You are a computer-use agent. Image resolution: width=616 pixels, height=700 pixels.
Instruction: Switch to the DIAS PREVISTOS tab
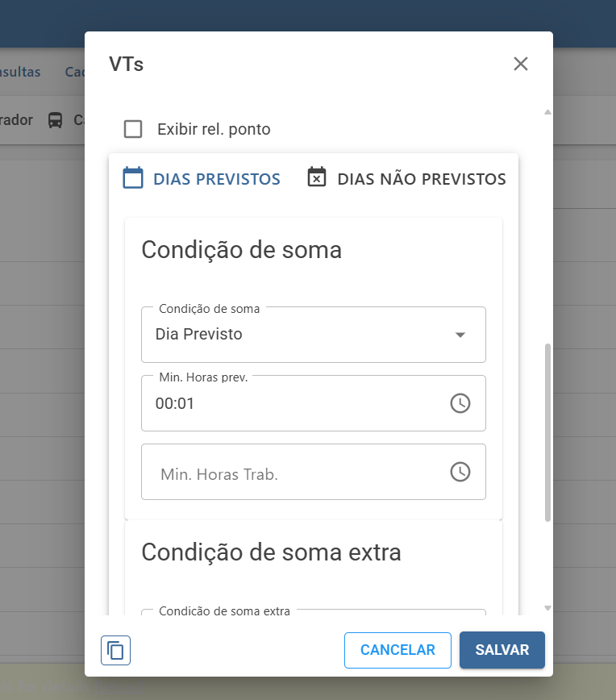[202, 178]
